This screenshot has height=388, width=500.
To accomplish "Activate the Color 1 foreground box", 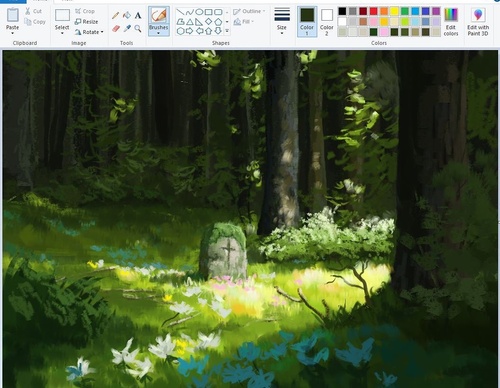I will [x=307, y=21].
